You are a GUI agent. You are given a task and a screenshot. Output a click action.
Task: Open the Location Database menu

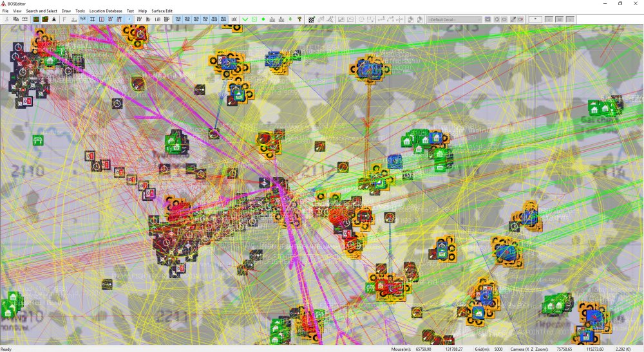point(106,11)
